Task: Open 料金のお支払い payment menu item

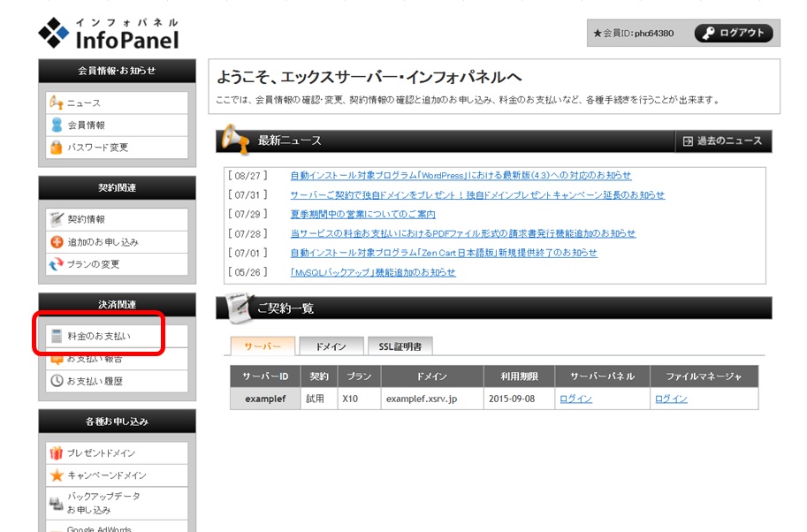Action: pos(99,337)
